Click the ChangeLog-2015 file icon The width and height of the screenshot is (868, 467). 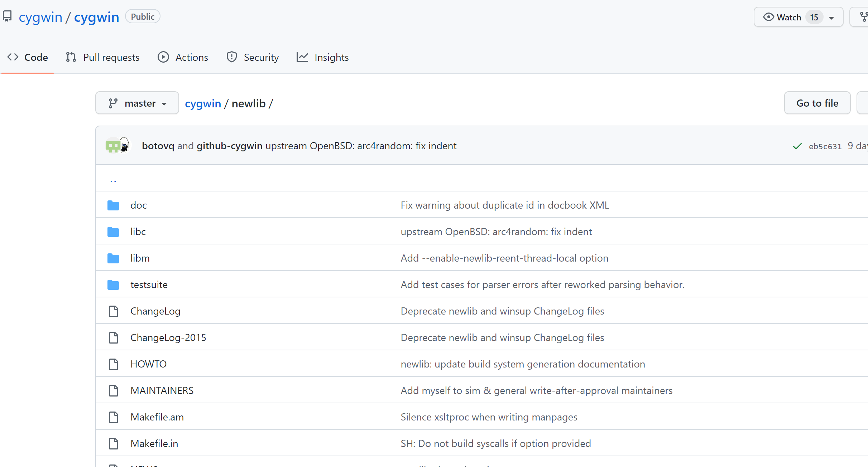114,338
